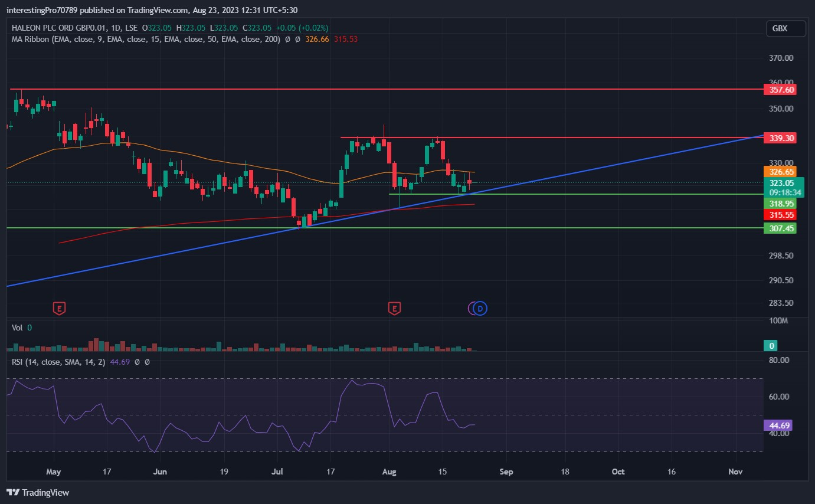Select the RSI indicator legend
This screenshot has height=504, width=815.
point(58,362)
